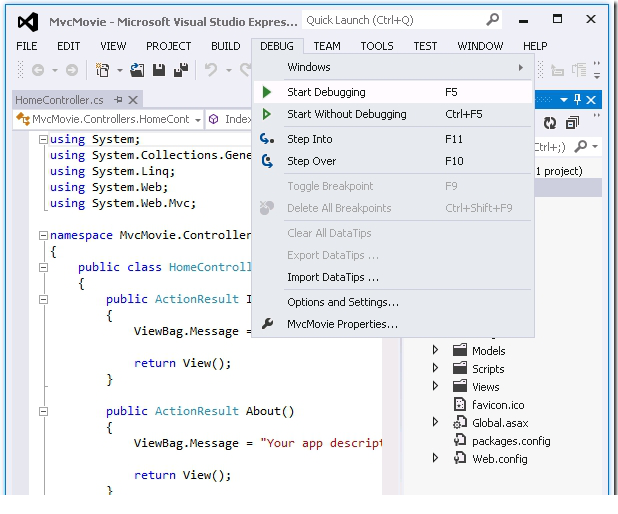Open the HELP menu
The image size is (618, 514).
535,46
